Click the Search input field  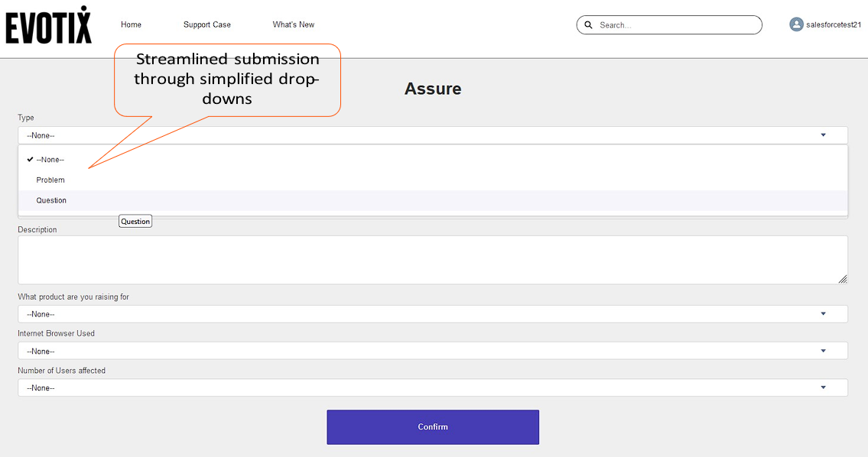pos(673,24)
